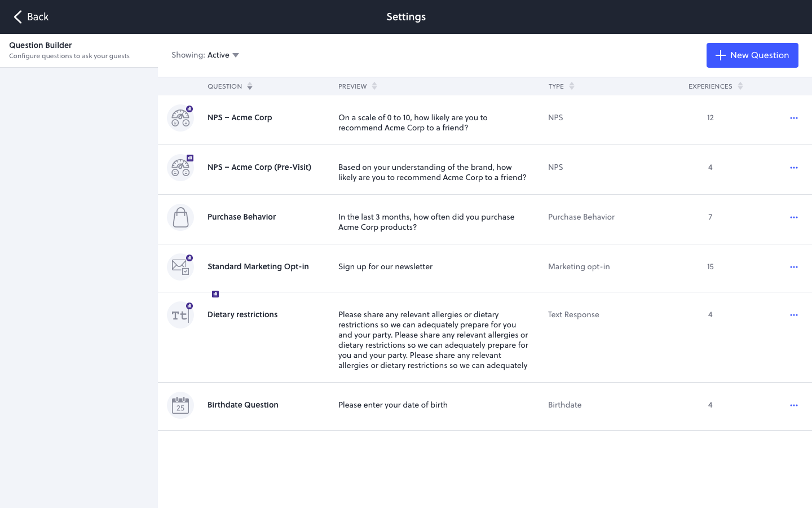Image resolution: width=812 pixels, height=508 pixels.
Task: Open the Dietary restrictions actions menu
Action: (794, 315)
